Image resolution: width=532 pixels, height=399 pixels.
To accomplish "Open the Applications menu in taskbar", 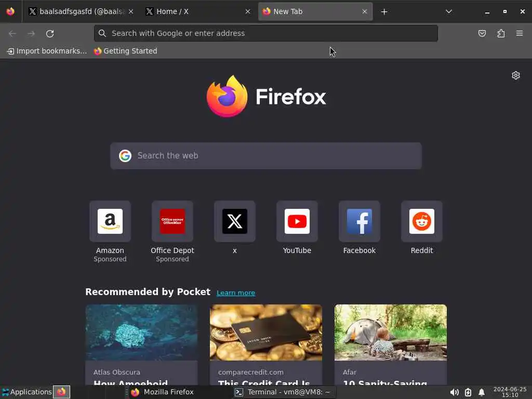I will [26, 392].
